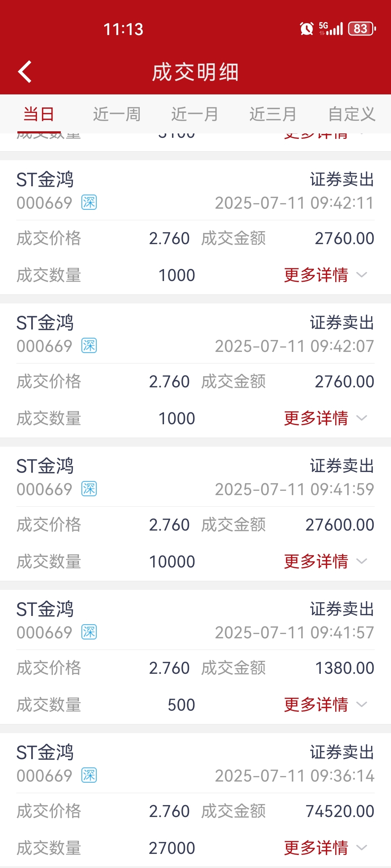The height and width of the screenshot is (868, 391).
Task: Tap ST金鸿 name on the 09:41:59 record
Action: [45, 466]
